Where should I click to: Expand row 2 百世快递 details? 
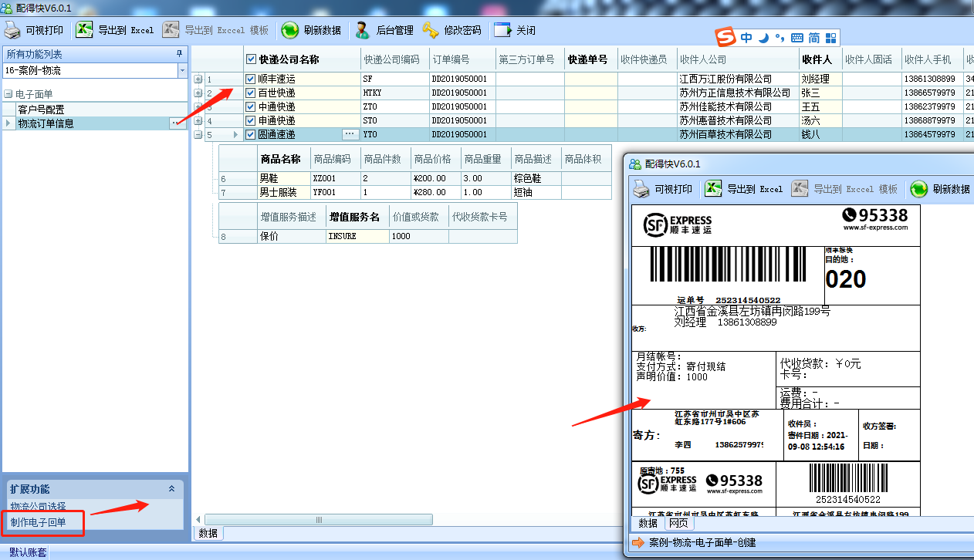click(198, 93)
